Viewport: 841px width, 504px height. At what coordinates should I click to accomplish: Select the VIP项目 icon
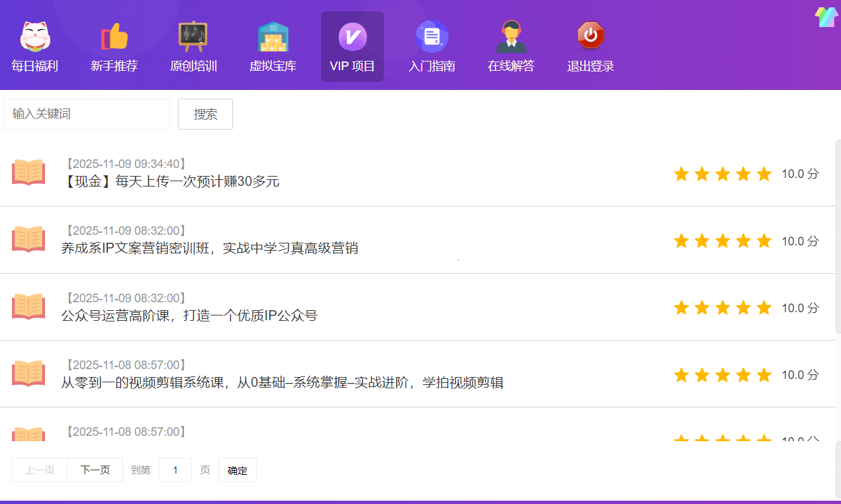pyautogui.click(x=352, y=38)
